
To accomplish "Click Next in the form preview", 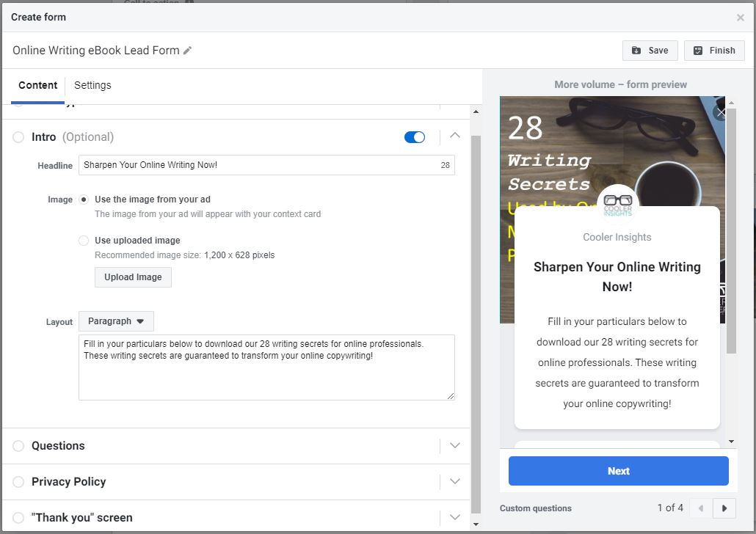I will (x=618, y=471).
